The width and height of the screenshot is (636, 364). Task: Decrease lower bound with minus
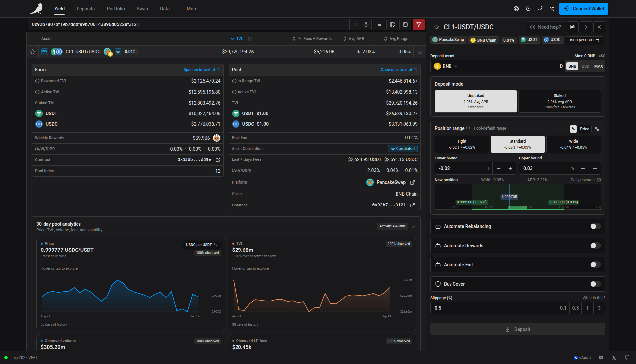pyautogui.click(x=499, y=168)
